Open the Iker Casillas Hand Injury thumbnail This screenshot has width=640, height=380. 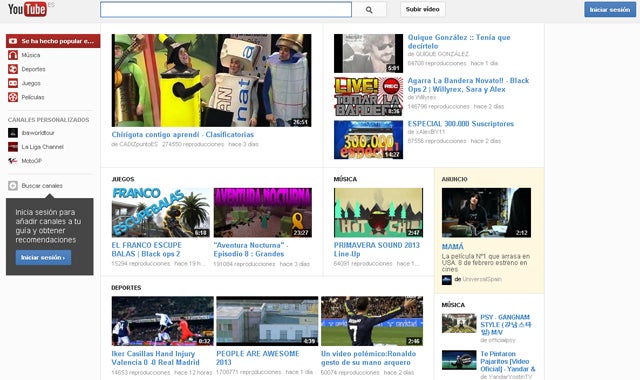click(162, 321)
